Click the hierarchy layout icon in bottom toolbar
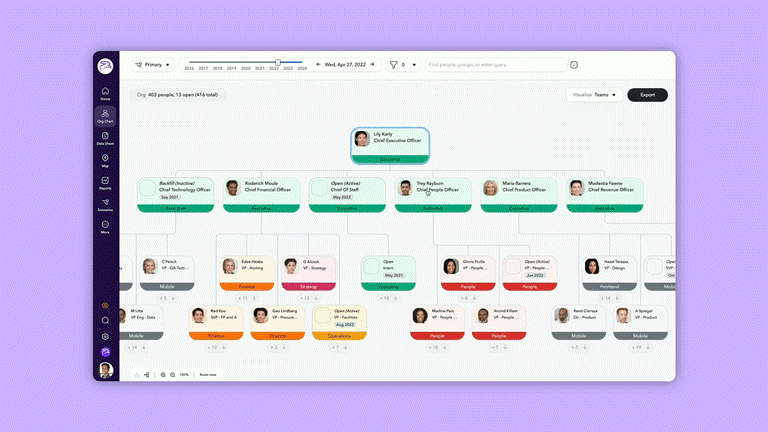The height and width of the screenshot is (432, 768). pos(146,375)
